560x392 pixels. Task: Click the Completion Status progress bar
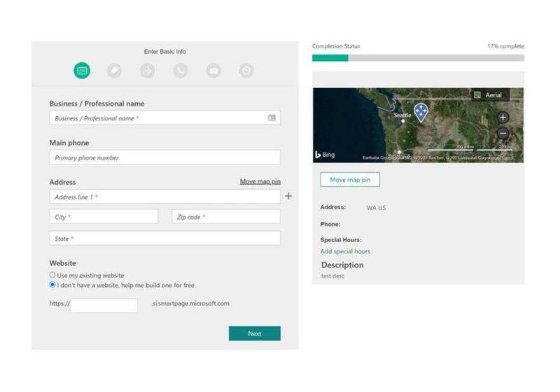(x=418, y=58)
